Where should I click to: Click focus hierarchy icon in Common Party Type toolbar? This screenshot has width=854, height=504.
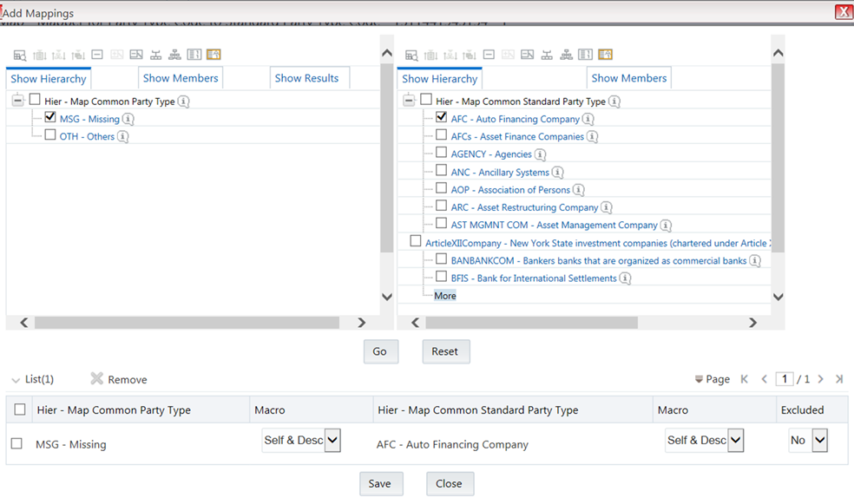[155, 55]
